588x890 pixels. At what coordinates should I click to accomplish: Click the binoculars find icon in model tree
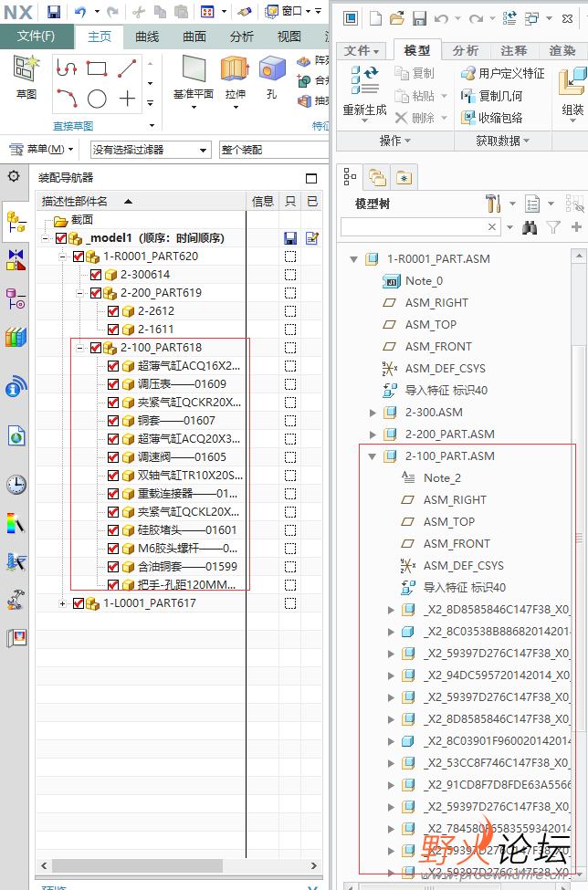coord(530,227)
